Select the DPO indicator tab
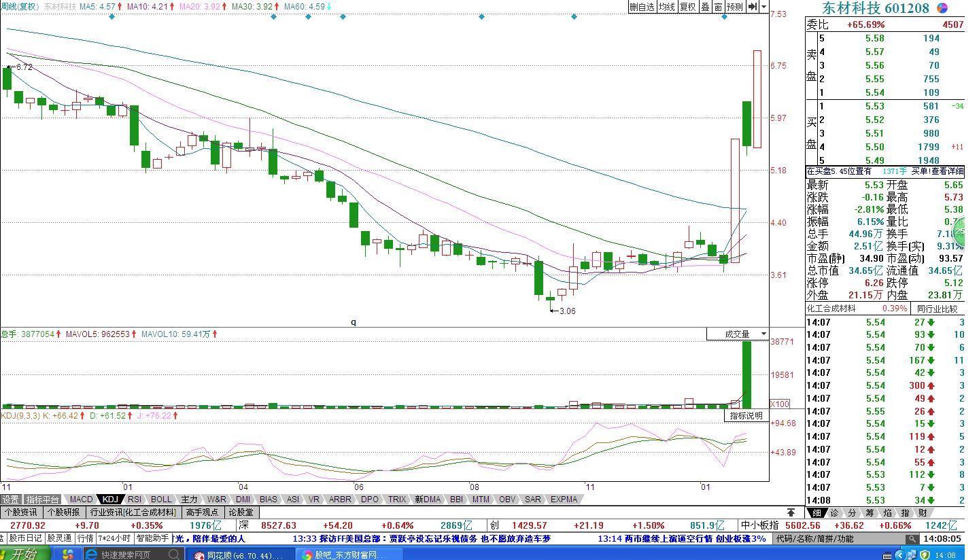Image resolution: width=979 pixels, height=560 pixels. (370, 500)
